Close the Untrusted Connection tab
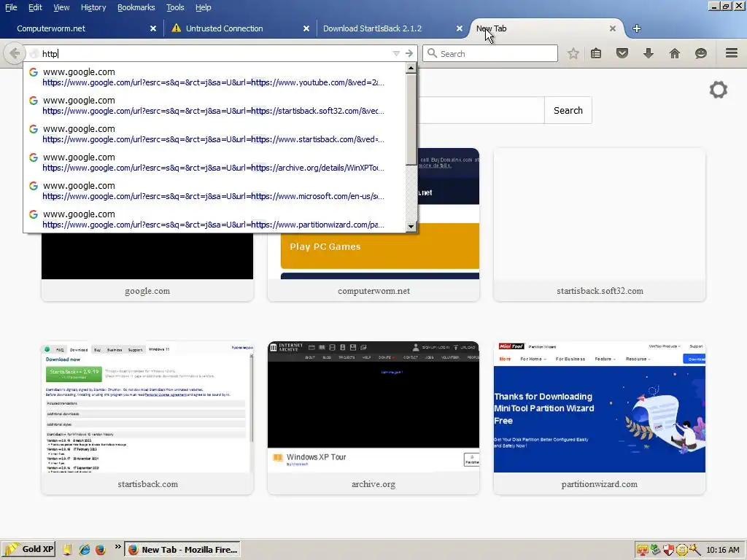 (306, 28)
